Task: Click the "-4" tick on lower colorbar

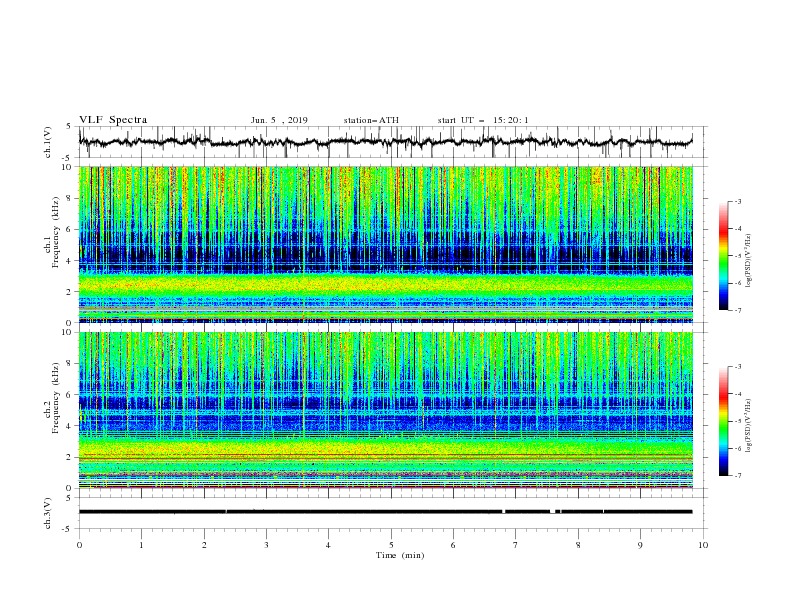Action: pyautogui.click(x=737, y=394)
